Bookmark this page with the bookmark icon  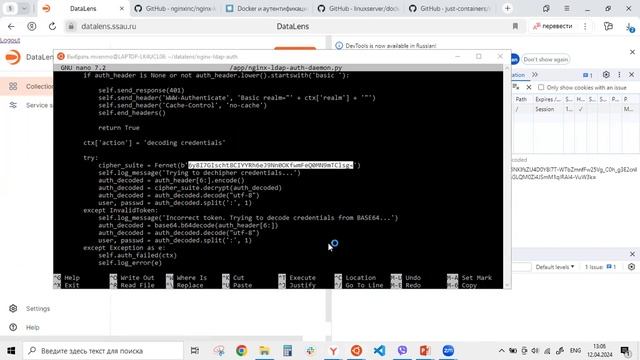pyautogui.click(x=515, y=26)
